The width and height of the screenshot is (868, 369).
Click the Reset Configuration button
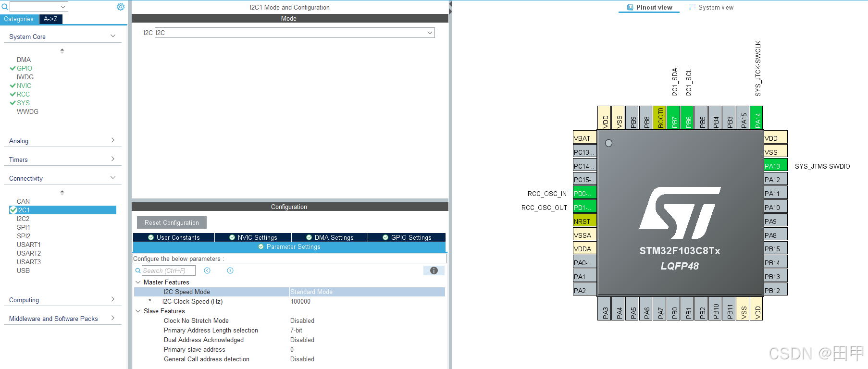click(x=172, y=222)
